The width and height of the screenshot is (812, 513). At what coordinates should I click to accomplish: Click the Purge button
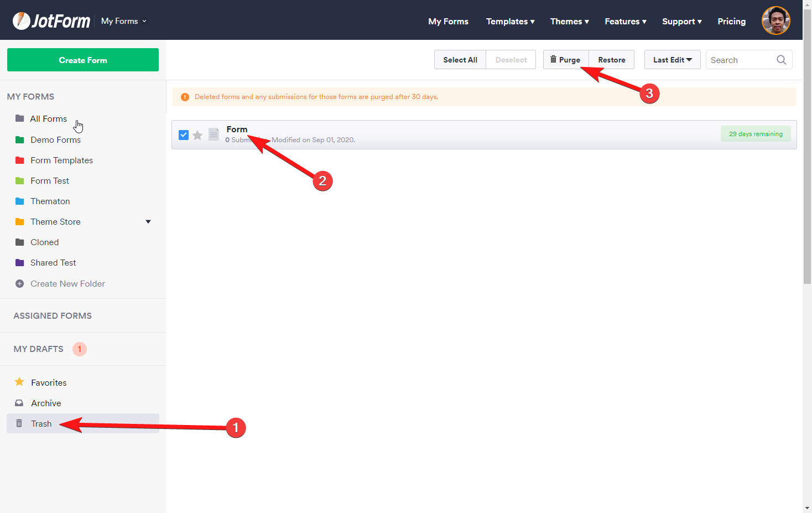pos(565,60)
